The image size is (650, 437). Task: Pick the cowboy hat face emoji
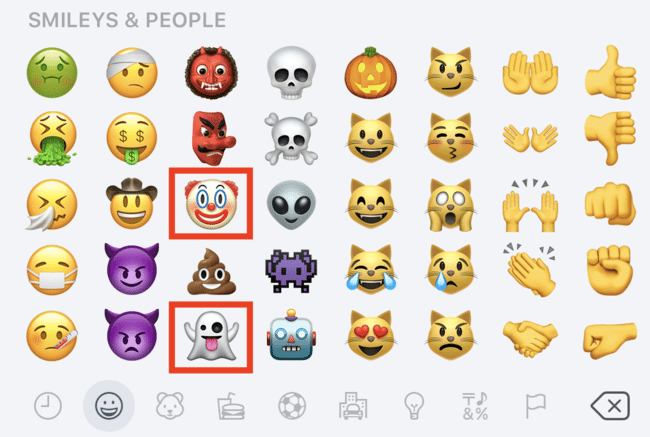coord(132,203)
